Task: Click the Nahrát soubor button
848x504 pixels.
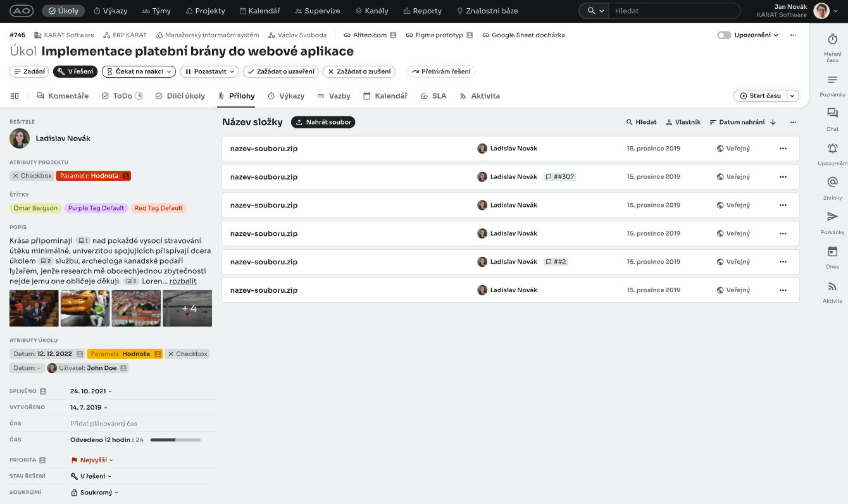Action: coord(323,122)
